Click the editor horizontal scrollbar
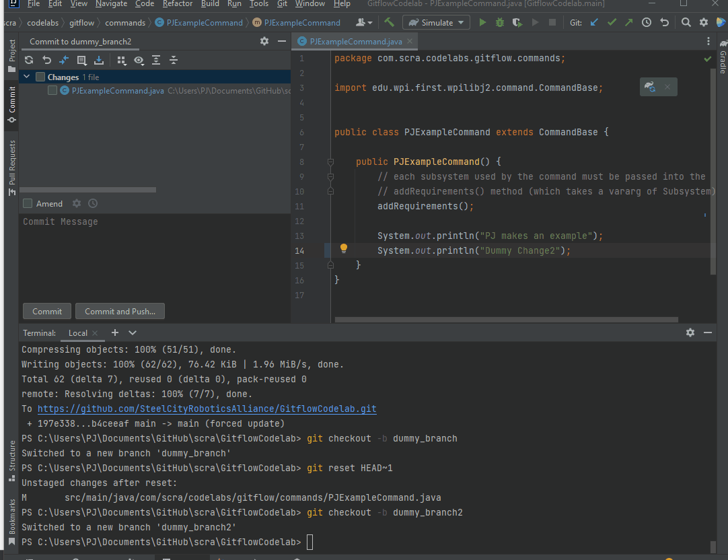The image size is (728, 560). (x=506, y=320)
